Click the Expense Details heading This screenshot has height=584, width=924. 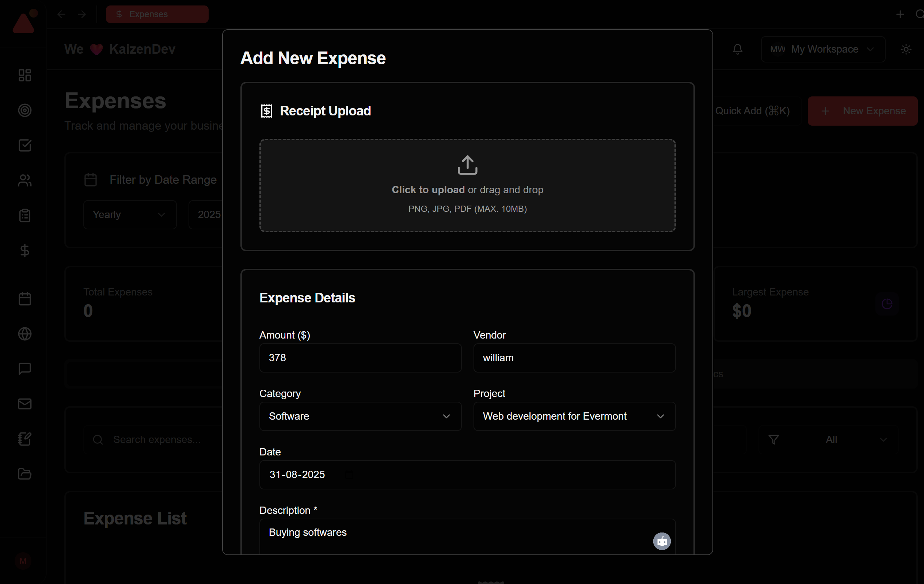coord(307,298)
